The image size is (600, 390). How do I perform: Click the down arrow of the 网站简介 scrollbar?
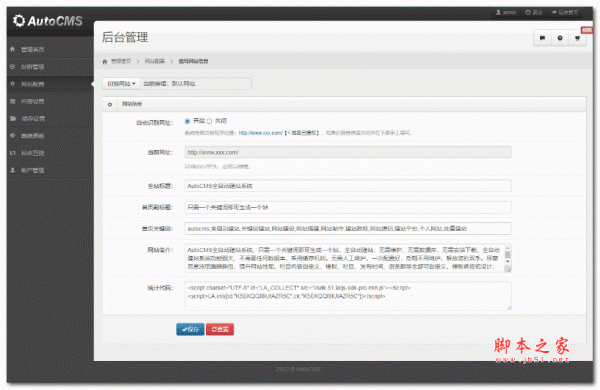click(x=508, y=261)
